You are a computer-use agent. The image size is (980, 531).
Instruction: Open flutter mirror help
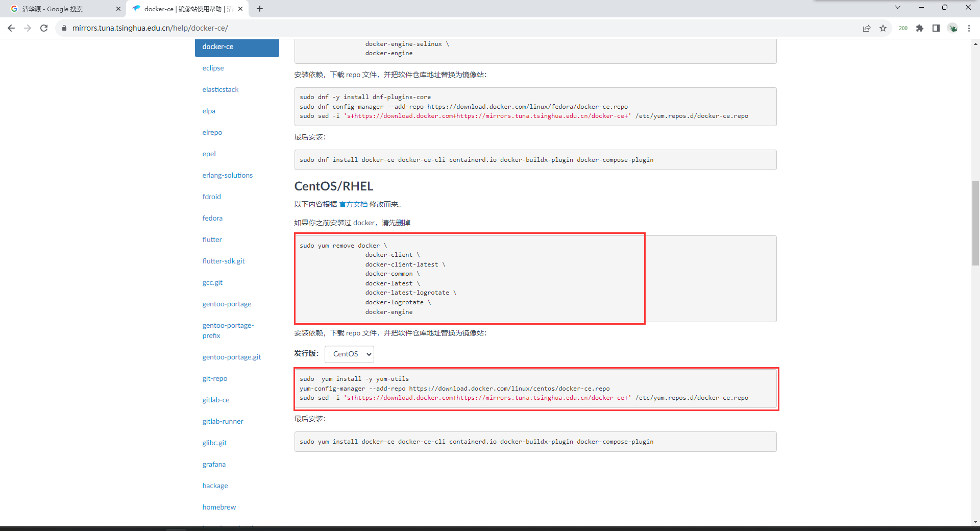coord(212,239)
